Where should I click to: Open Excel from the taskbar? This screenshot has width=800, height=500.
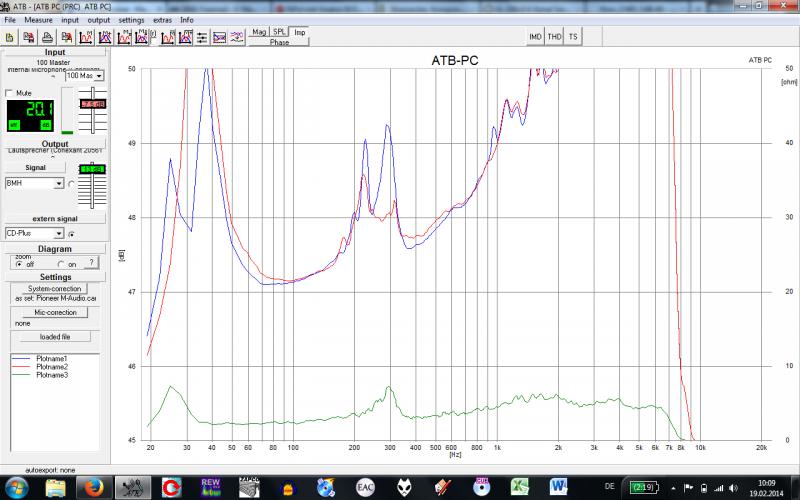tap(519, 487)
